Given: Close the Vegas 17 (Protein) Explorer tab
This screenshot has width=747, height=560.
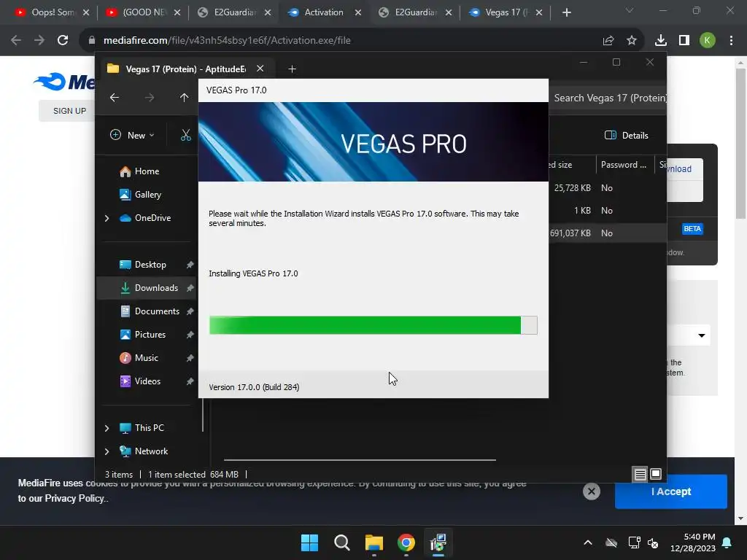Looking at the screenshot, I should 260,69.
